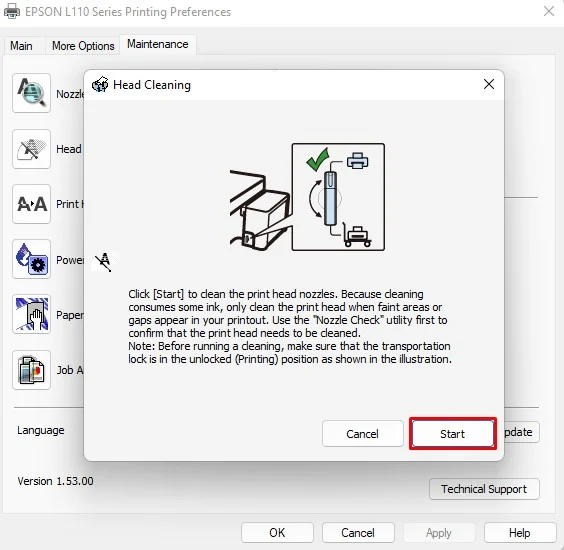This screenshot has width=564, height=550.
Task: Click the transportation lock illustration
Action: [x=307, y=197]
